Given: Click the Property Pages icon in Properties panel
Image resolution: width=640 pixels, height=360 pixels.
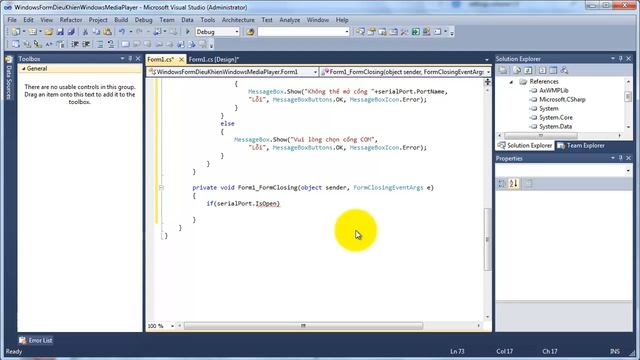Looking at the screenshot, I should pos(528,184).
